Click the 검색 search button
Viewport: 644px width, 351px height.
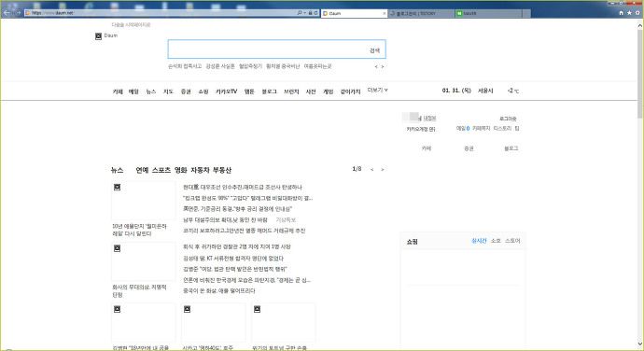[374, 50]
